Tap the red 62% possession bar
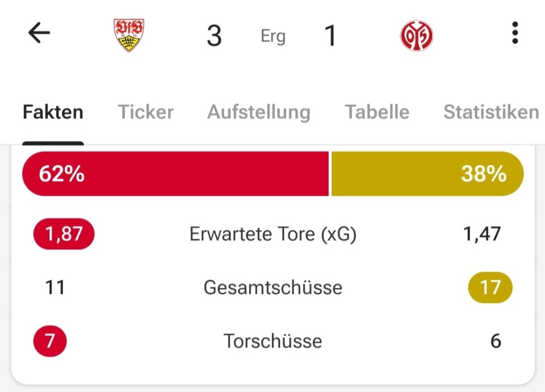Screen dimensions: 545x392 [x=175, y=174]
